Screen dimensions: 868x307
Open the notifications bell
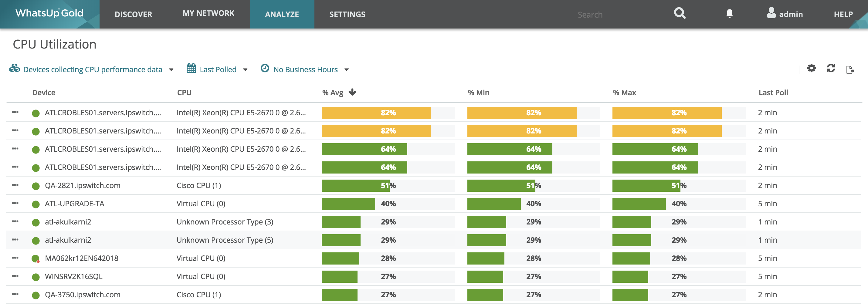[729, 14]
